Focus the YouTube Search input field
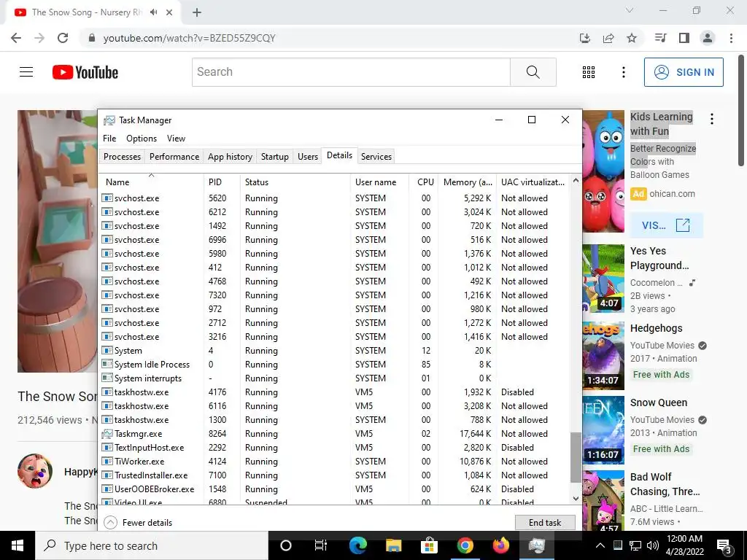Screen dimensions: 747x560 [x=351, y=72]
